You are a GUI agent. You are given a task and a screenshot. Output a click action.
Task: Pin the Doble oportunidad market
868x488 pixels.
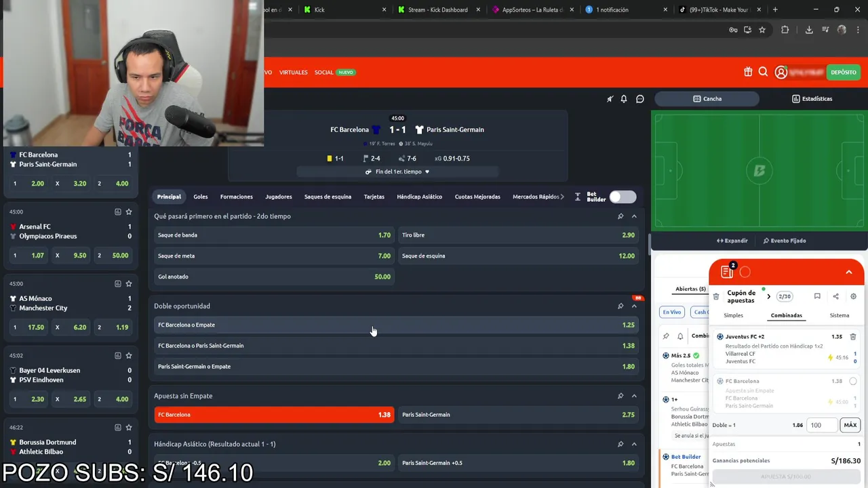(620, 306)
